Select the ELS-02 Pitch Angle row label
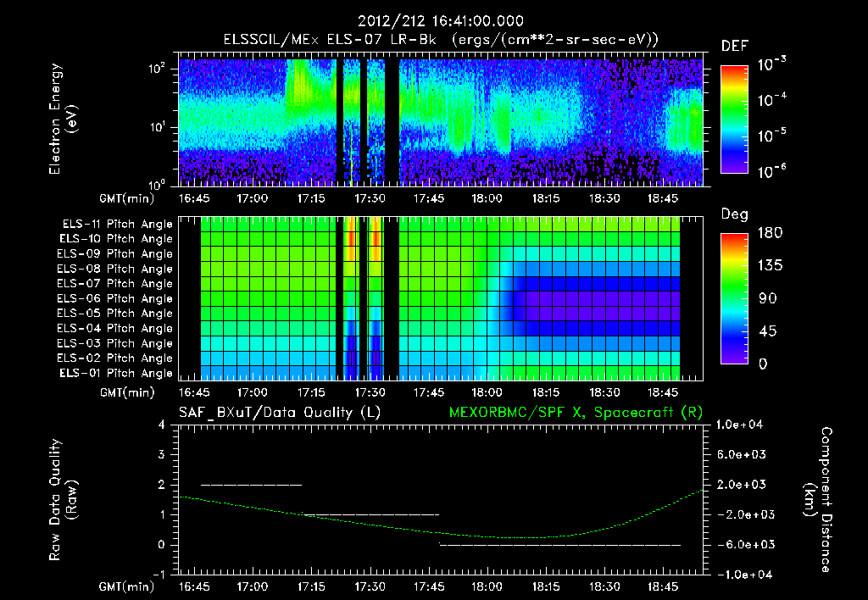 click(x=115, y=358)
